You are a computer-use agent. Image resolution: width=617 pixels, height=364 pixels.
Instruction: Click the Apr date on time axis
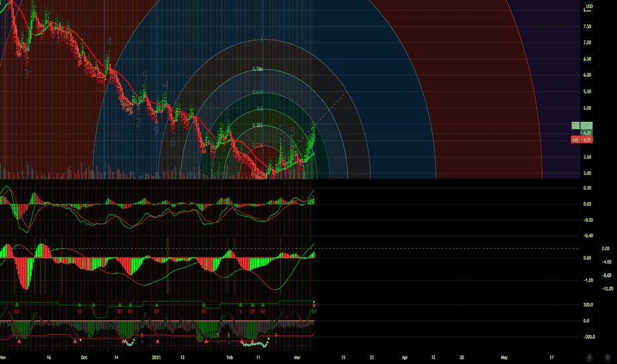pyautogui.click(x=405, y=357)
